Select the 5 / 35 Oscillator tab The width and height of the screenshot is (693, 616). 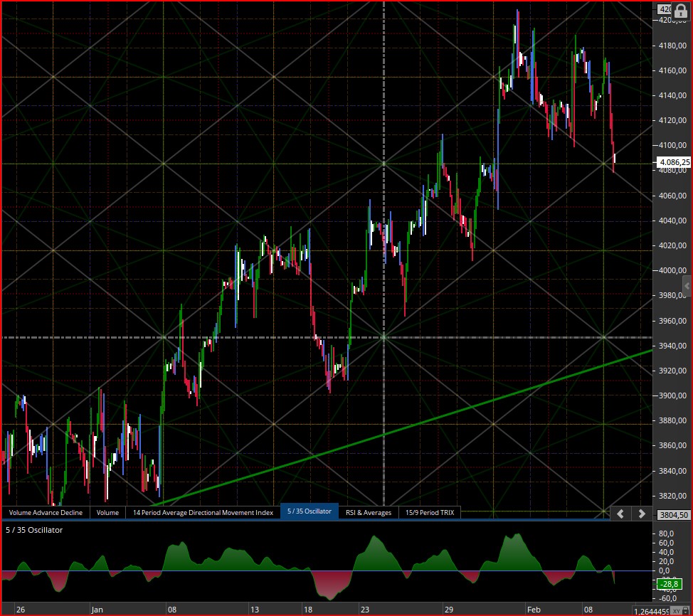click(310, 511)
